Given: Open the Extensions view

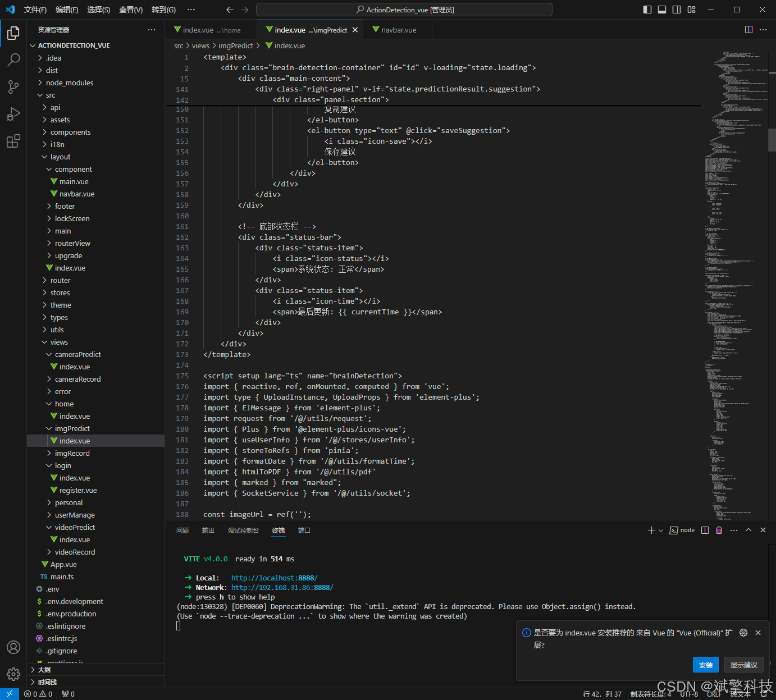Looking at the screenshot, I should pos(13,141).
